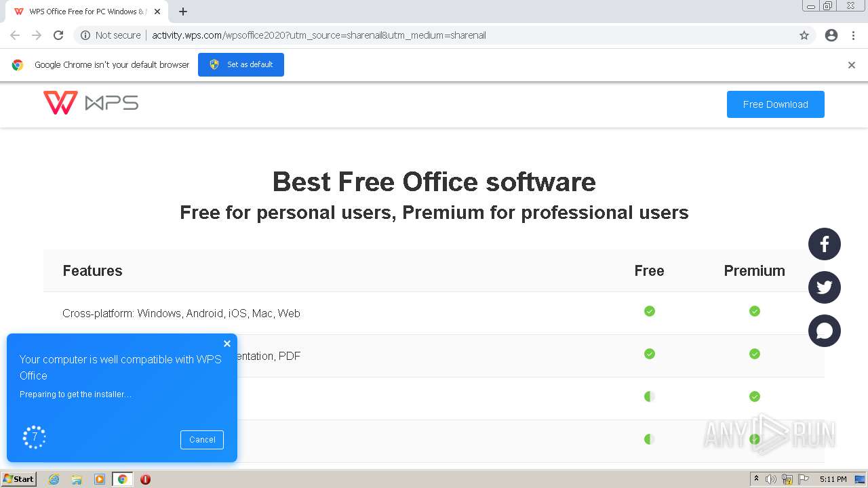Open the Windows Start menu
This screenshot has height=488, width=868.
click(x=19, y=479)
